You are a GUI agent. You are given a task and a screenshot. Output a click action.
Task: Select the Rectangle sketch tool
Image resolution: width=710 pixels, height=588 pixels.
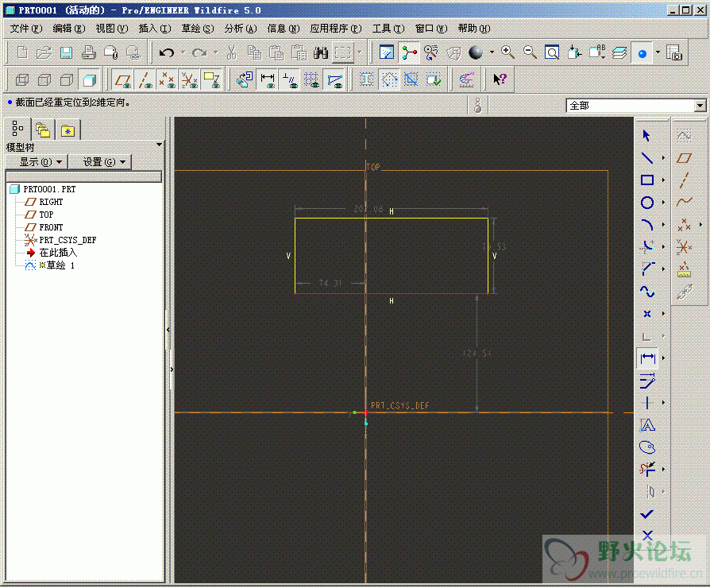coord(647,180)
